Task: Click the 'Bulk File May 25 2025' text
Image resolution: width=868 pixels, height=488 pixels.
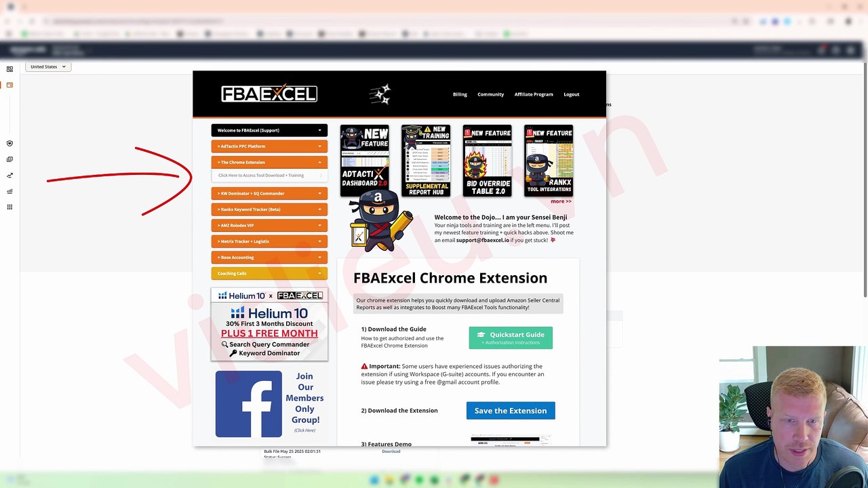Action: coord(292,451)
